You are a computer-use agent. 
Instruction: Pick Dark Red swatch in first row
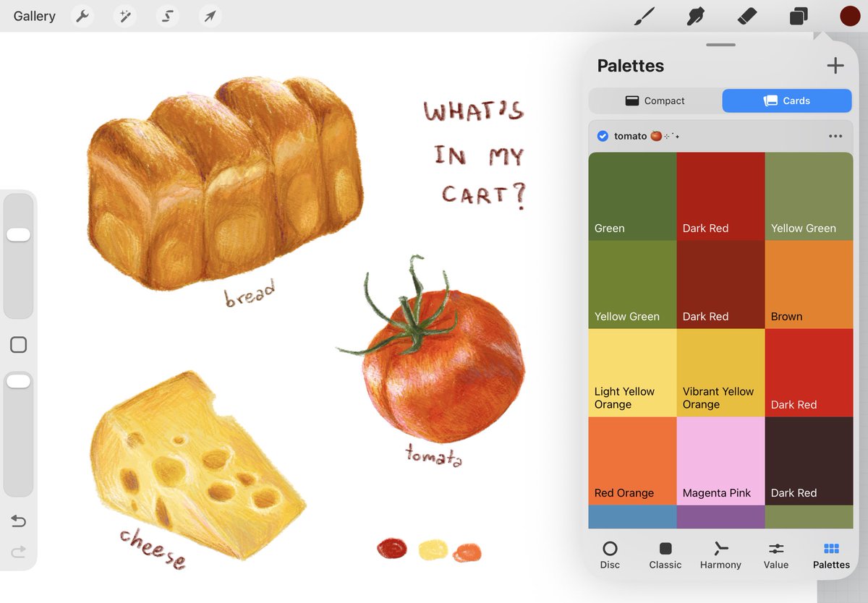coord(720,196)
